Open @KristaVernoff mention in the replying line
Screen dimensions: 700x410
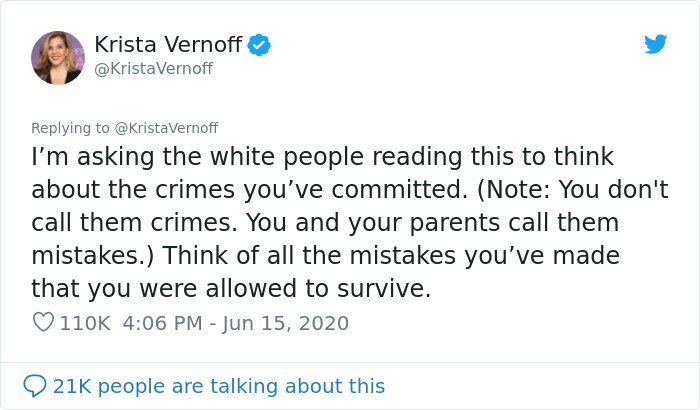coord(166,128)
